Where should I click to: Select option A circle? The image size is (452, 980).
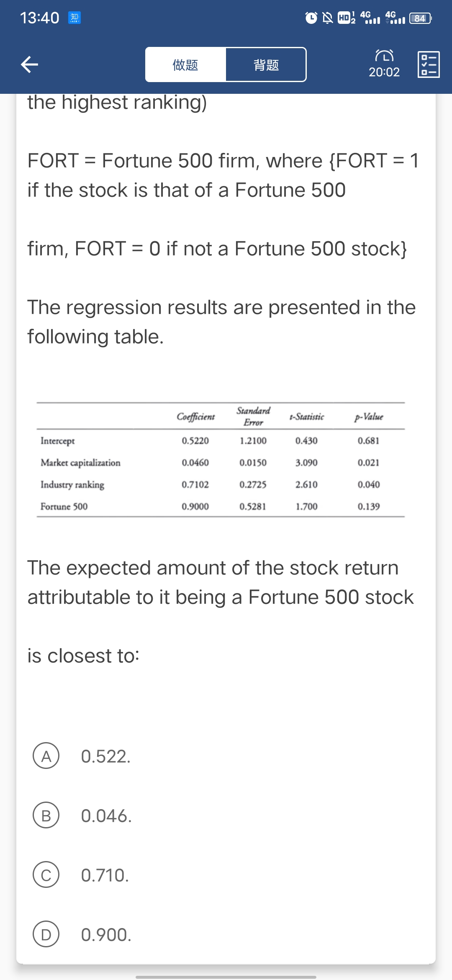pyautogui.click(x=46, y=756)
